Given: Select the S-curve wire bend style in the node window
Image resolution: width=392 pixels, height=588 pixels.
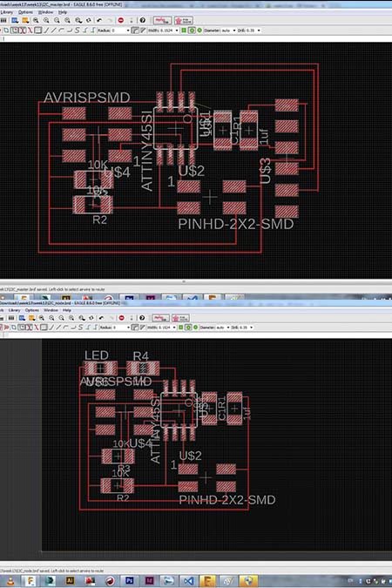Looking at the screenshot, I should [80, 328].
